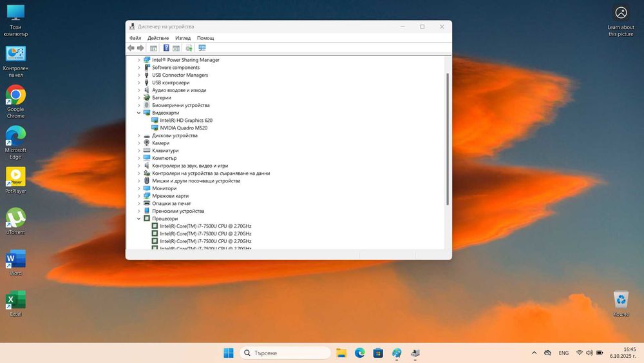Expand the Батерии category
This screenshot has height=363, width=644.
pos(138,98)
